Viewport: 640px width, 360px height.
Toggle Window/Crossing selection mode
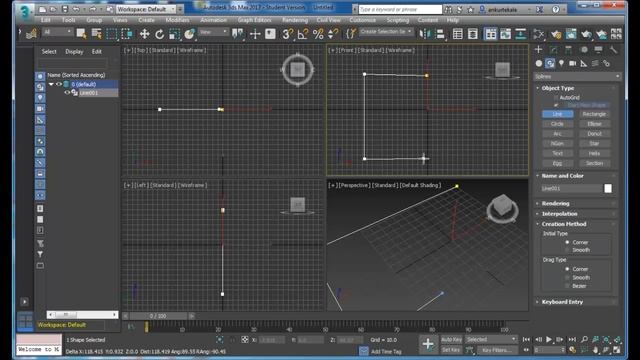(127, 34)
